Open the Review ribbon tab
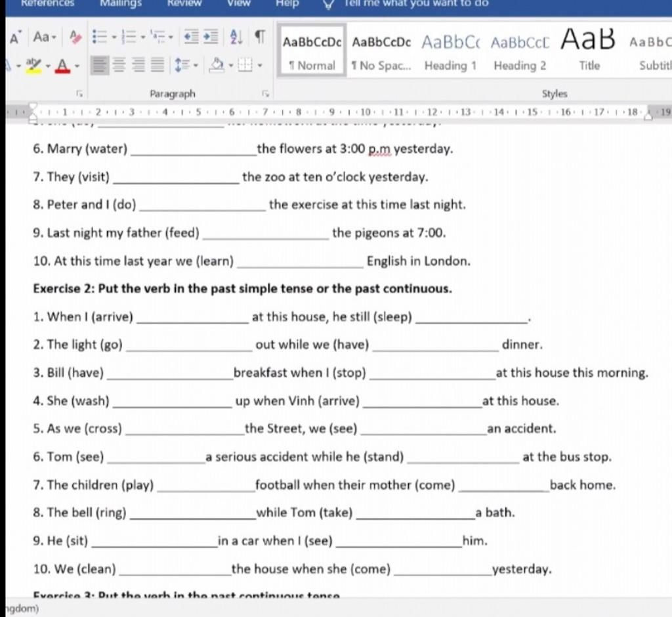Image resolution: width=672 pixels, height=617 pixels. (x=184, y=3)
